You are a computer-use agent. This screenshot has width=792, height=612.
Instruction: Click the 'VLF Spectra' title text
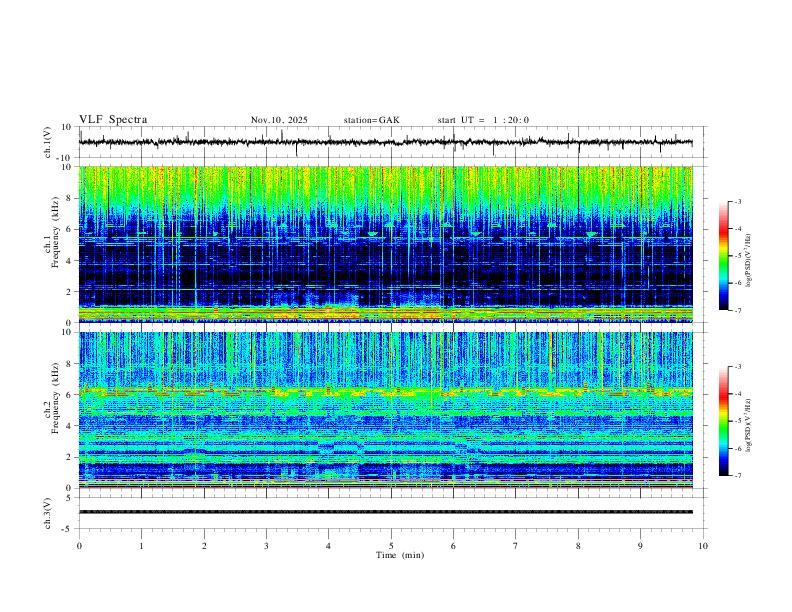tap(113, 120)
